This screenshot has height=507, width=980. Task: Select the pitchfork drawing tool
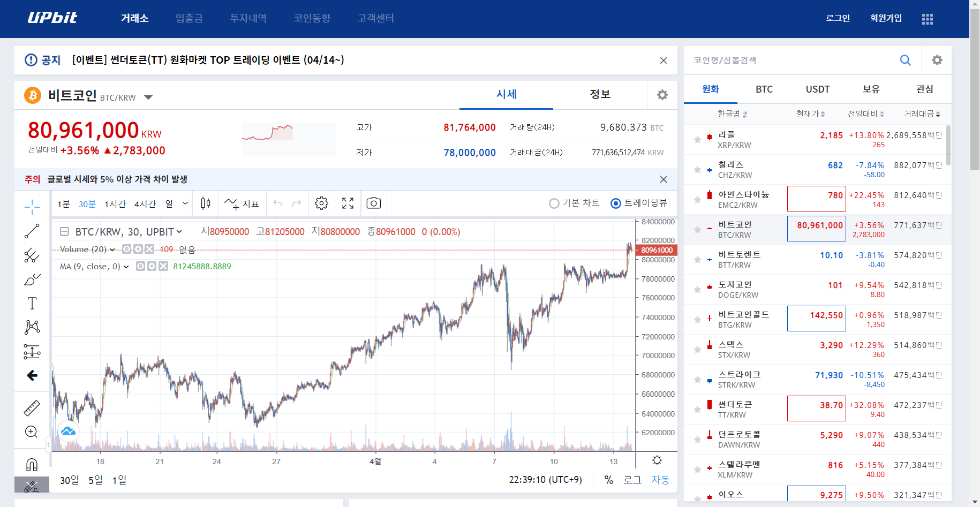click(x=32, y=255)
